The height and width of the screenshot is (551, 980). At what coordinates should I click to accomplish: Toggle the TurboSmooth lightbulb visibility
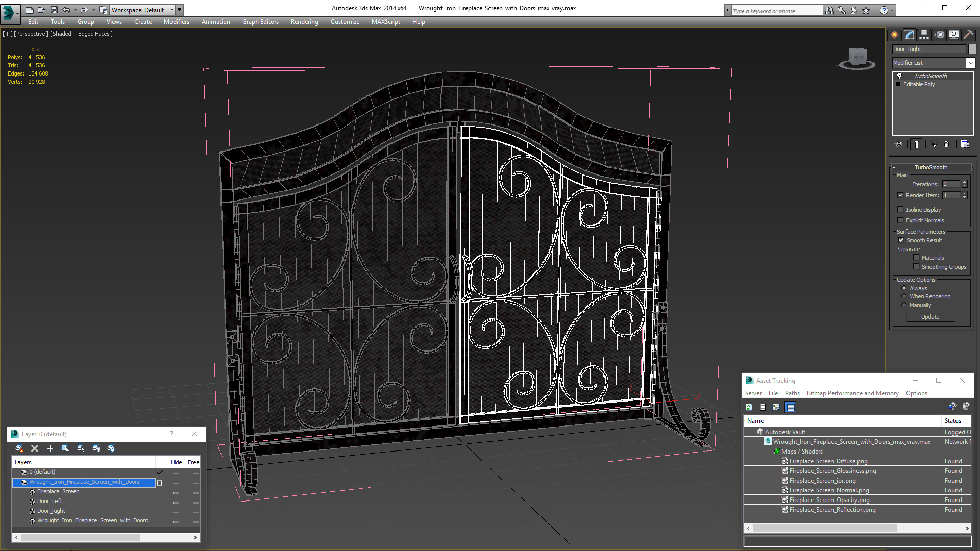coord(899,76)
